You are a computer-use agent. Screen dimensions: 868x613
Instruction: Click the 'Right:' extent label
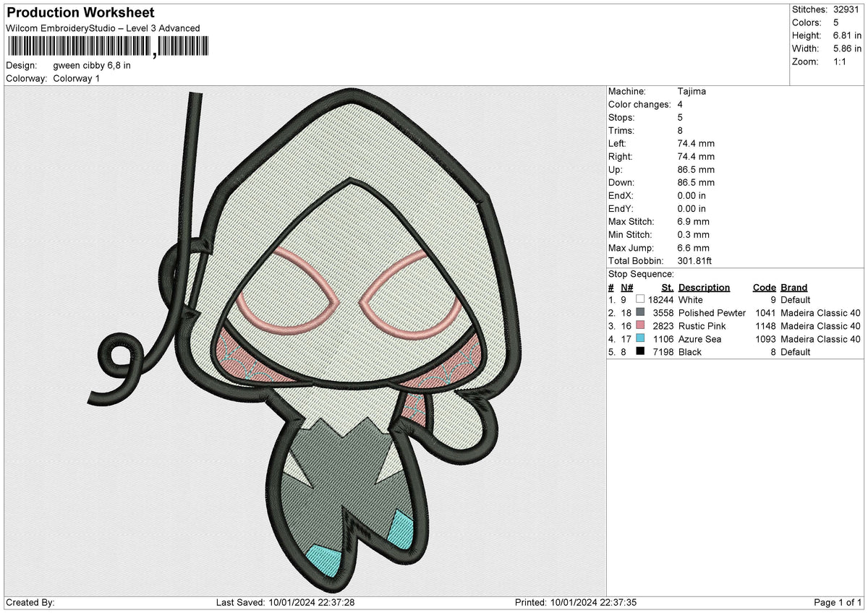pos(621,157)
